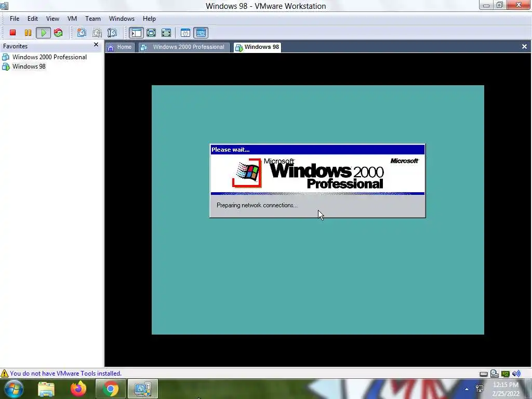
Task: Click the VMware Tools not installed warning
Action: point(65,373)
